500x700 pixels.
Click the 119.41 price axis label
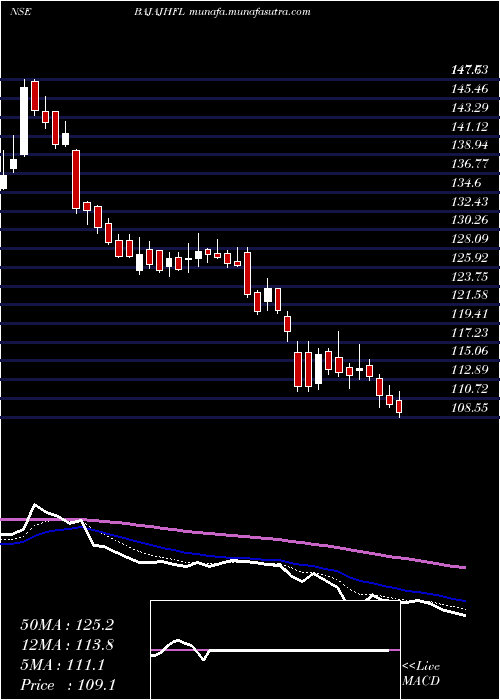tap(469, 315)
